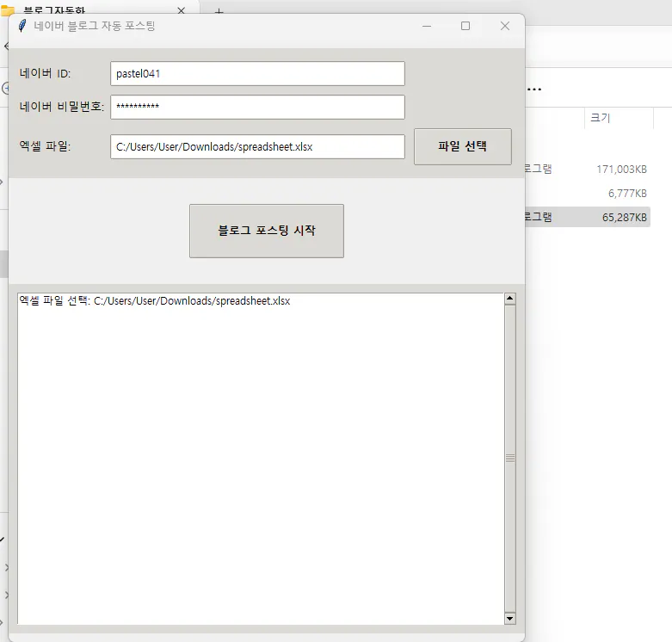Open the Explorer more options ellipsis
672x642 pixels.
(x=534, y=90)
